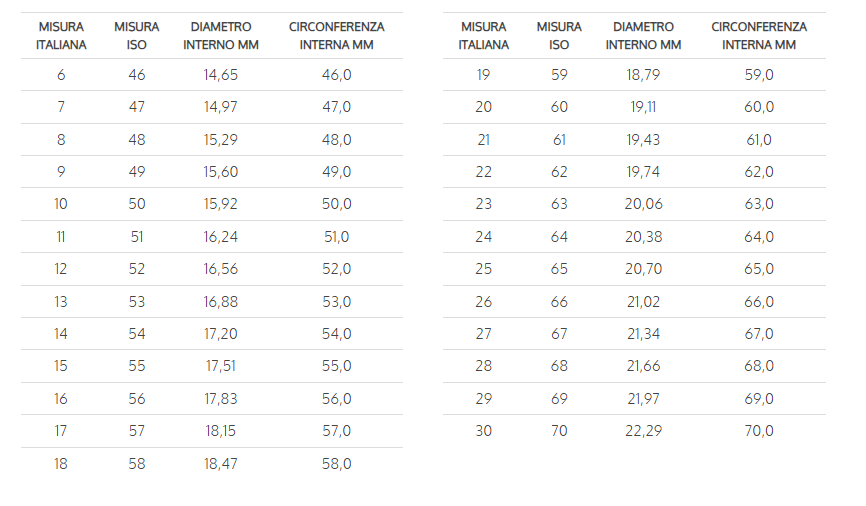This screenshot has width=866, height=506.
Task: Select the diameter value 14,65
Action: tap(221, 75)
